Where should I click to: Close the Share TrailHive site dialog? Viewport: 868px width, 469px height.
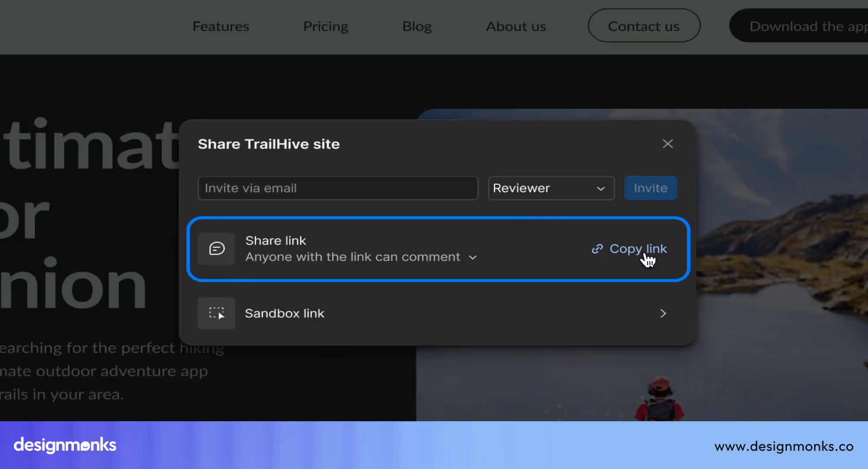(x=667, y=144)
